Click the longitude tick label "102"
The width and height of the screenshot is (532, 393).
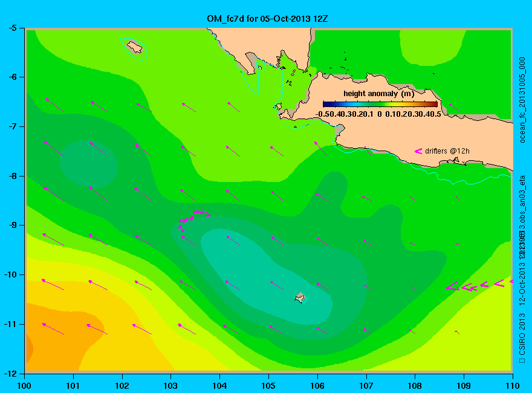pos(122,386)
